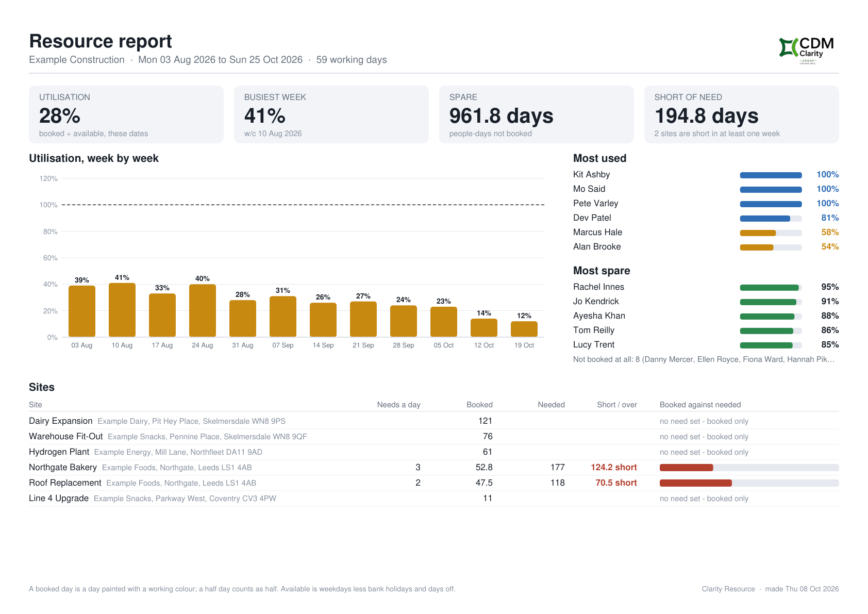Select the "Hydrogen Plant" site name
This screenshot has width=868, height=614.
pyautogui.click(x=59, y=452)
